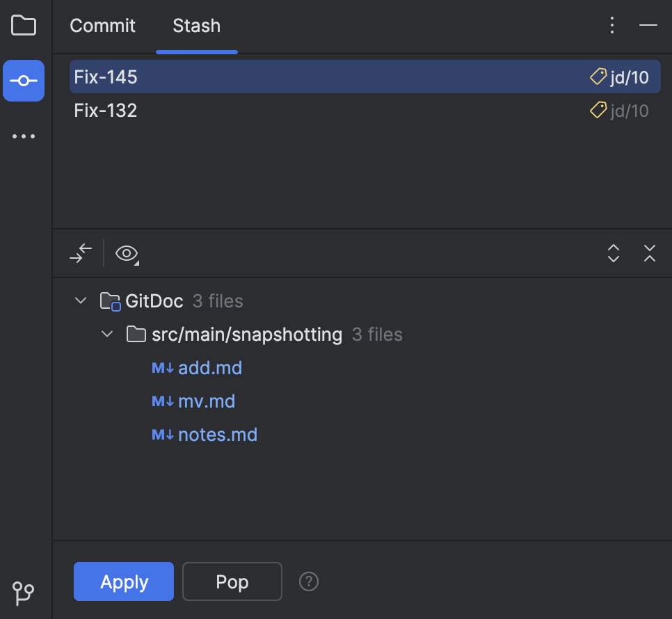Click the More tool windows ellipsis icon
This screenshot has height=619, width=672.
[24, 136]
